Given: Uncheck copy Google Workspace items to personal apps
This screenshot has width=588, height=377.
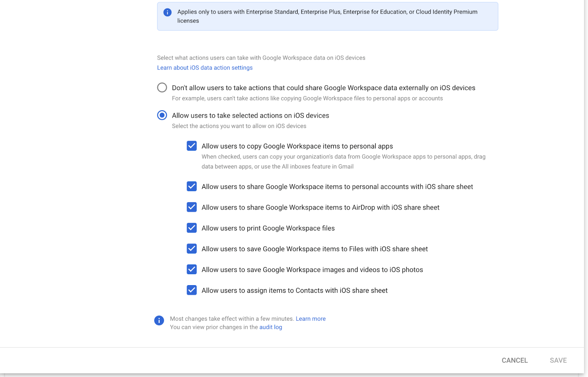Looking at the screenshot, I should [191, 146].
